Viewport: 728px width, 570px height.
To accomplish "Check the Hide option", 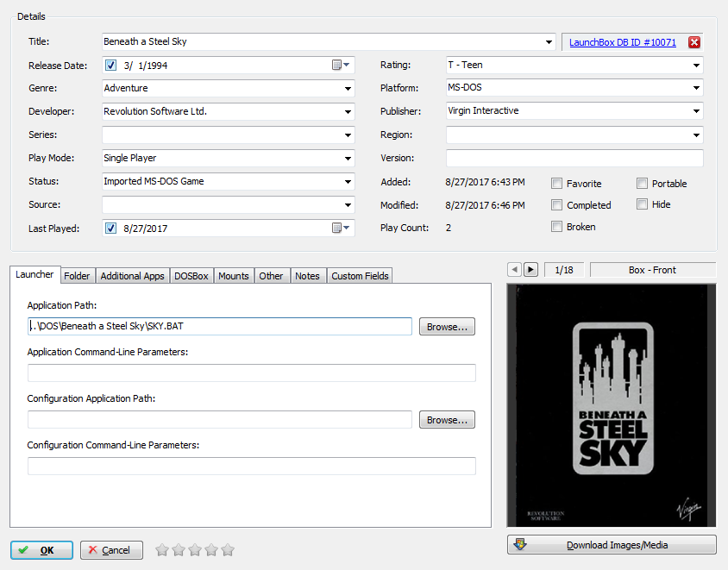I will point(642,204).
